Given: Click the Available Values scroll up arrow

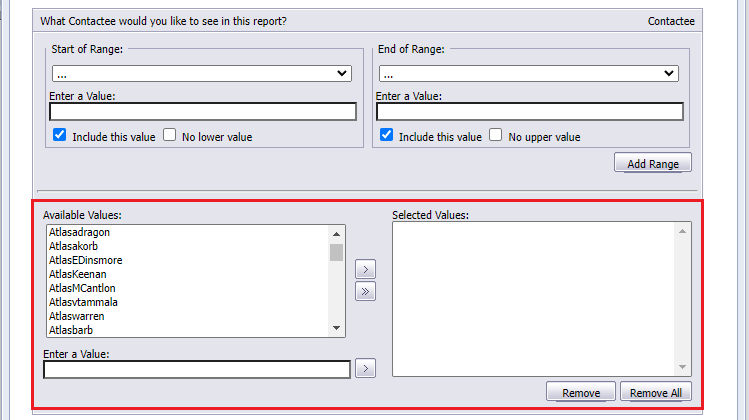Looking at the screenshot, I should [336, 234].
